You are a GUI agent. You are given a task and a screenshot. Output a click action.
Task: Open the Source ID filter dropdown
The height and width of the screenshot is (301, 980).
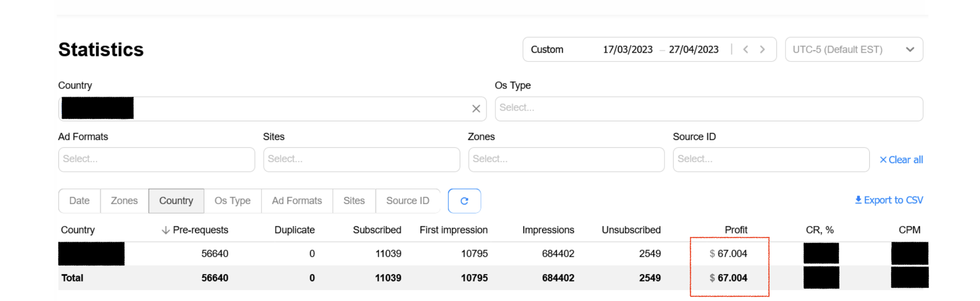click(771, 160)
